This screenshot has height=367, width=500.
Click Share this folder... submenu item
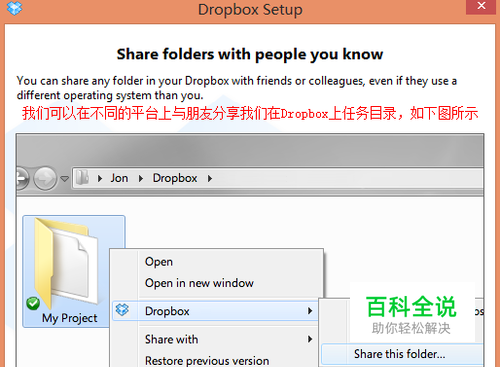point(402,354)
